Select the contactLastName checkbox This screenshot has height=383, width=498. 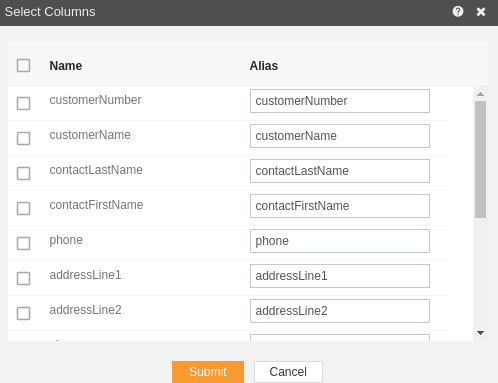pyautogui.click(x=23, y=173)
